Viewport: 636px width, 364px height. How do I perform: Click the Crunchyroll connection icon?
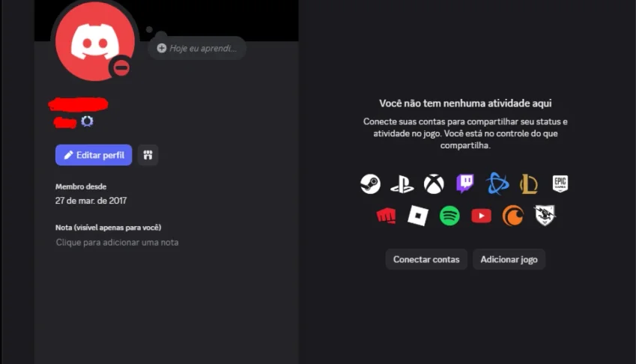pyautogui.click(x=512, y=215)
